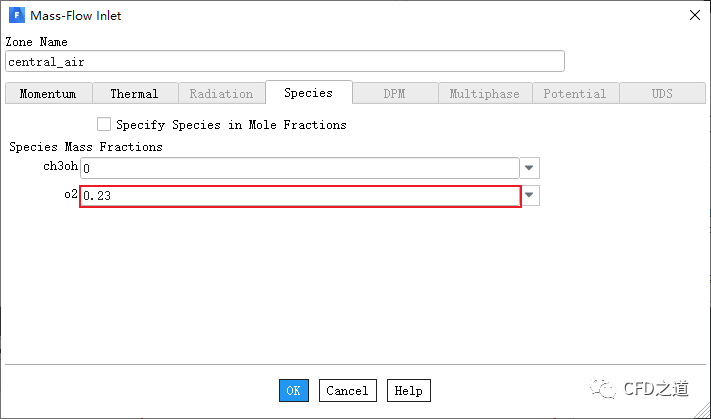The height and width of the screenshot is (419, 711).
Task: Open the Thermal tab
Action: [134, 94]
